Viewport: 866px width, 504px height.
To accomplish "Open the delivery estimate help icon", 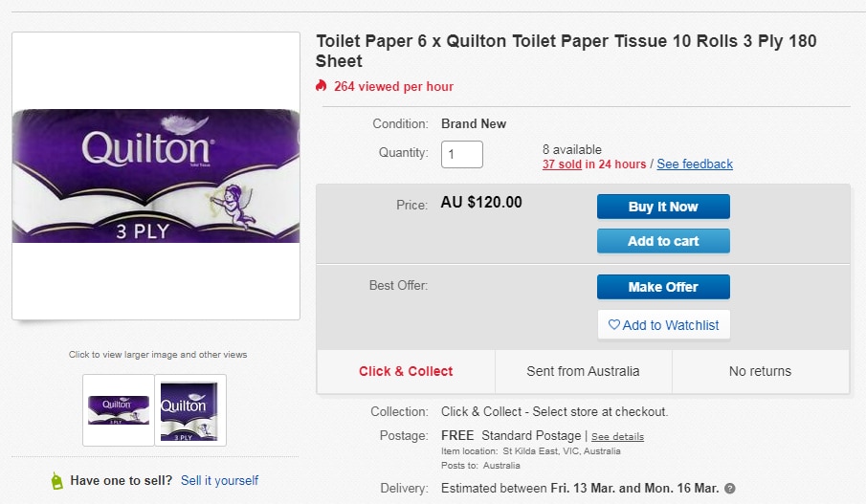I will [x=730, y=489].
